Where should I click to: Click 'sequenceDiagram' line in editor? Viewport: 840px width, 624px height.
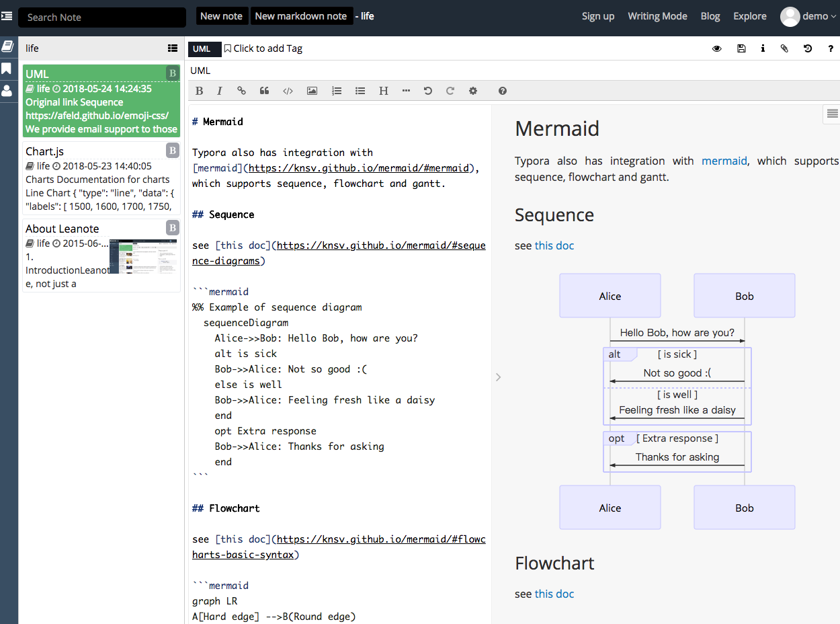[246, 323]
